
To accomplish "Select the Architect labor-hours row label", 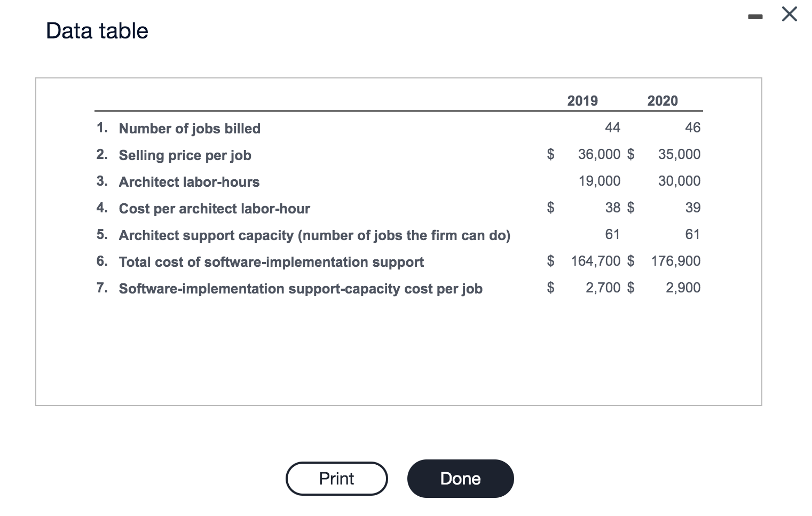I will click(189, 182).
